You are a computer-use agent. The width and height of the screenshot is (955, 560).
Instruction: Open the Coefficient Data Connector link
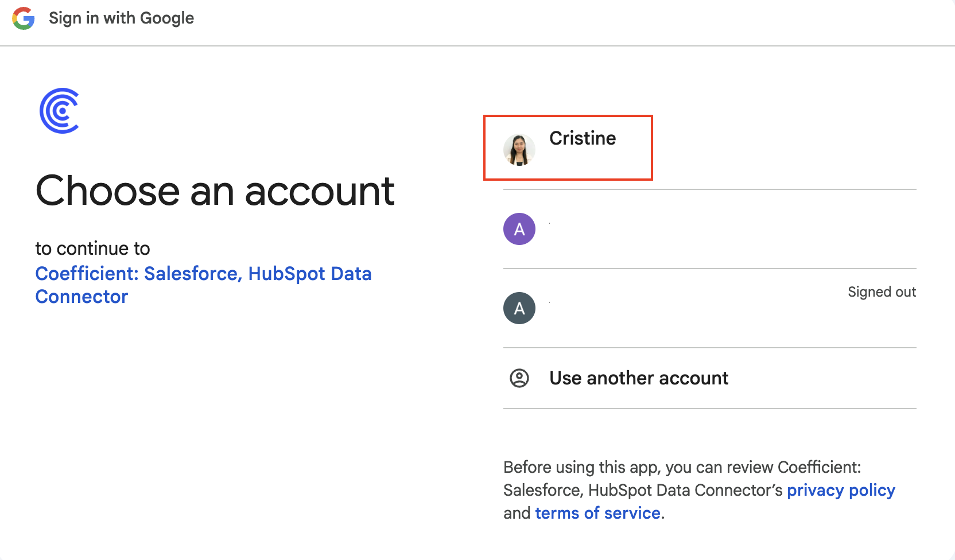[x=203, y=274]
